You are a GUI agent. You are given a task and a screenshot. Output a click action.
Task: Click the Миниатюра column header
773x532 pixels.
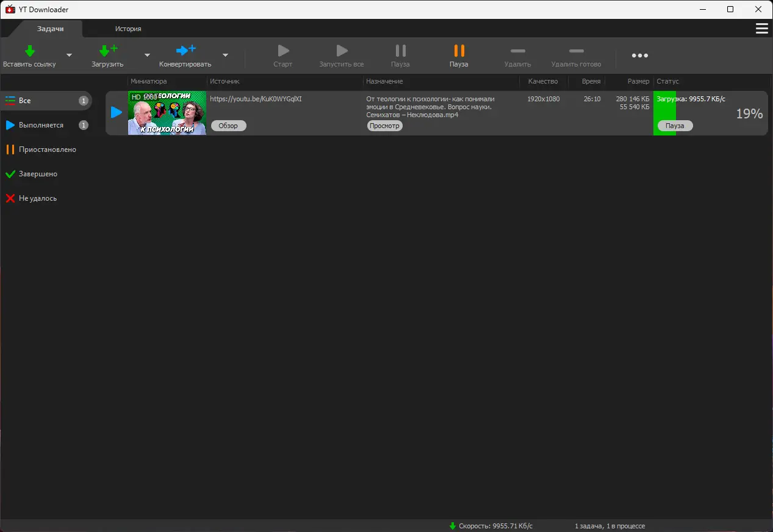[149, 81]
